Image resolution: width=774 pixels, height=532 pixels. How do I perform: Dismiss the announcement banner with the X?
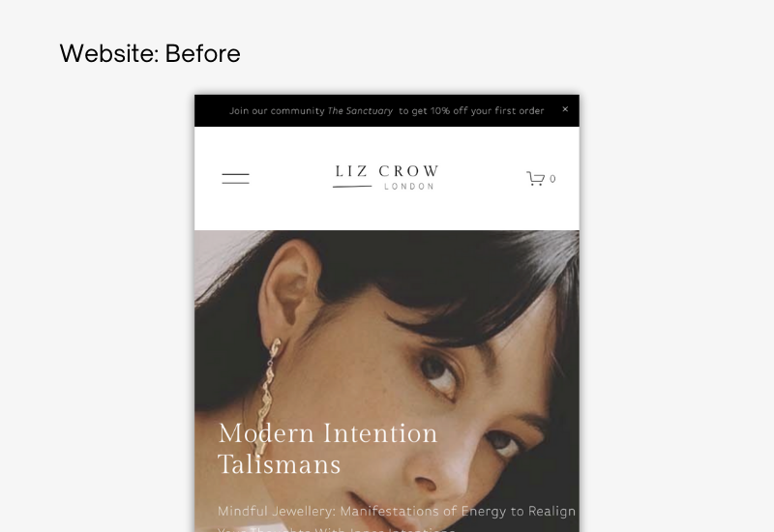click(565, 109)
